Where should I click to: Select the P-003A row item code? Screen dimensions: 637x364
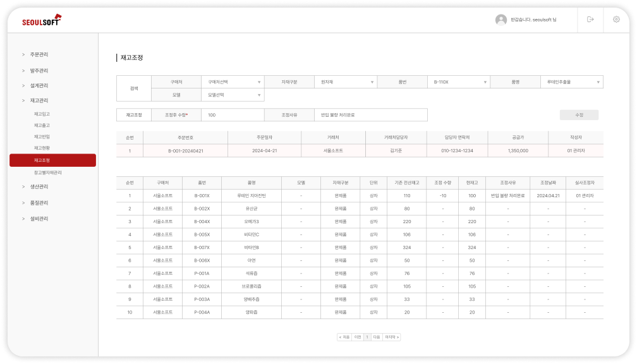[202, 300]
